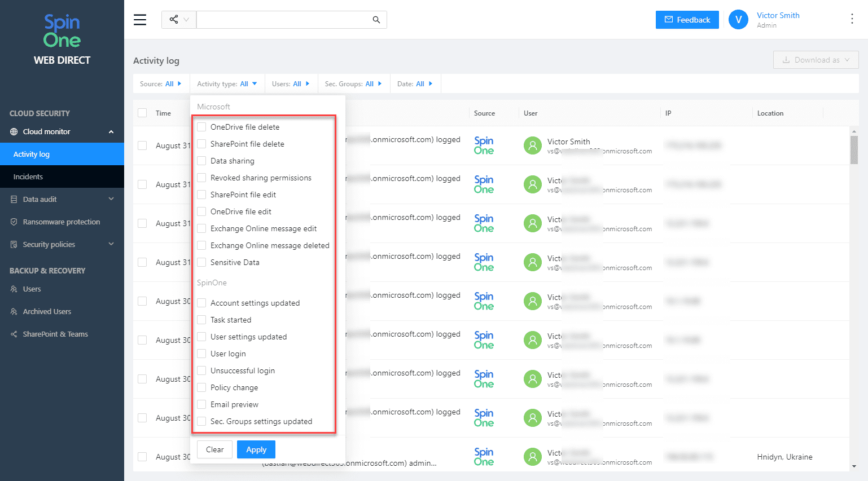Viewport: 868px width, 481px height.
Task: Tick the Sensitive Data checkbox
Action: 201,262
